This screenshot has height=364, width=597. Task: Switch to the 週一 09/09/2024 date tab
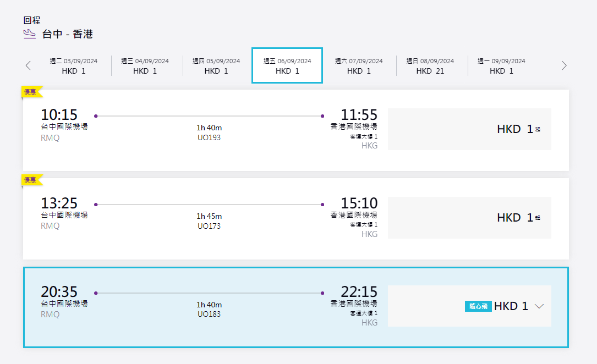pos(501,66)
